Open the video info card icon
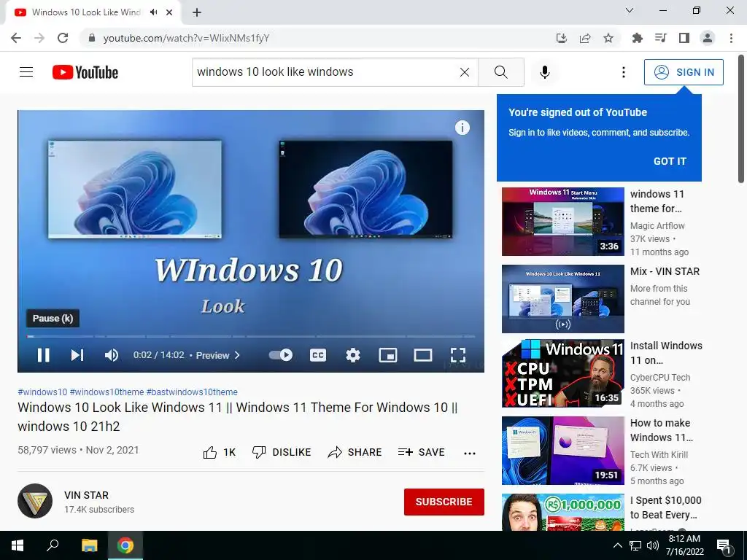The height and width of the screenshot is (560, 747). [x=462, y=128]
